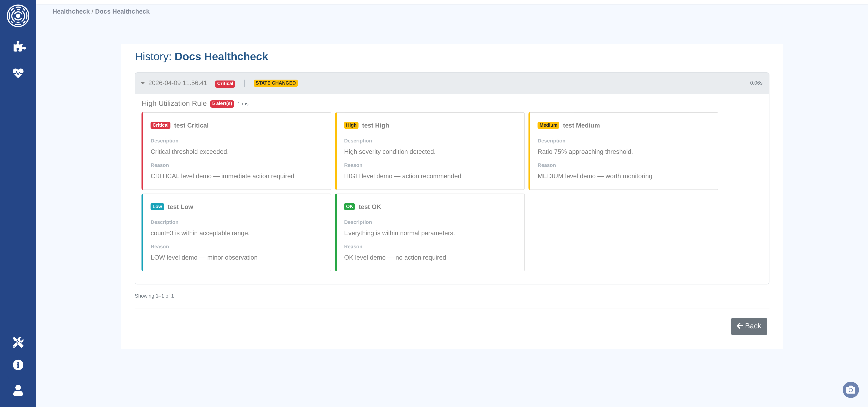Click the Docs Healthcheck breadcrumb item
Viewport: 868px width, 407px height.
point(122,12)
